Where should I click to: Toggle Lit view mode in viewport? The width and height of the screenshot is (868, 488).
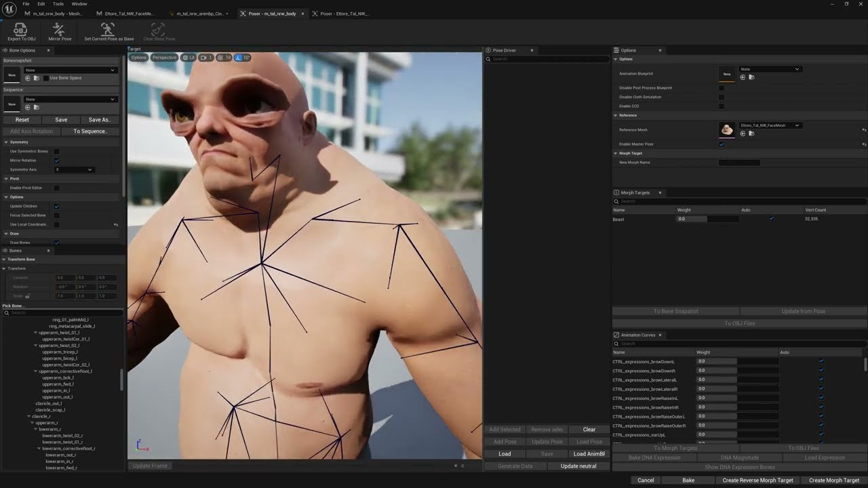point(189,58)
